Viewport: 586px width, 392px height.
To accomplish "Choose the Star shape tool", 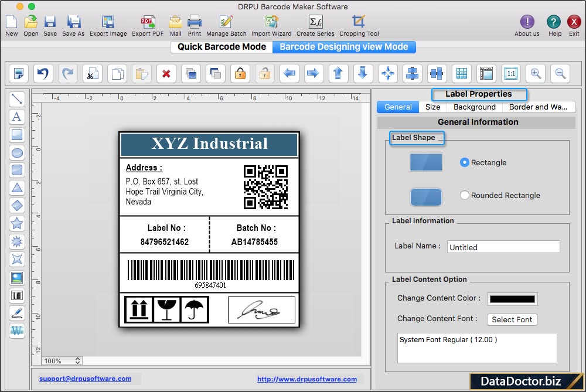I will [x=17, y=223].
